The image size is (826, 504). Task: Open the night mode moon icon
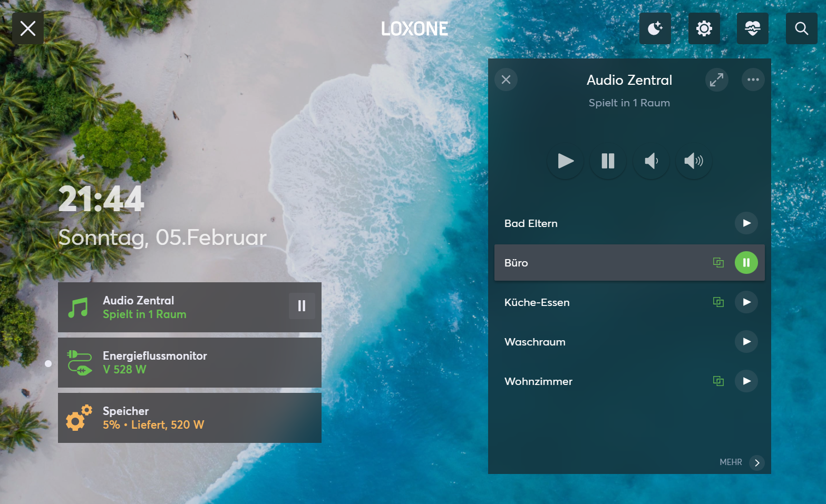(655, 28)
